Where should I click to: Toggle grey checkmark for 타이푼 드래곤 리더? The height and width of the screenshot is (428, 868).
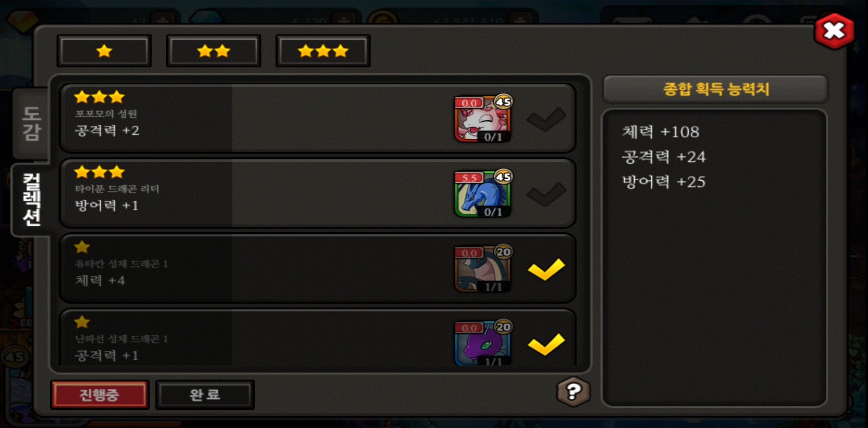(x=546, y=194)
